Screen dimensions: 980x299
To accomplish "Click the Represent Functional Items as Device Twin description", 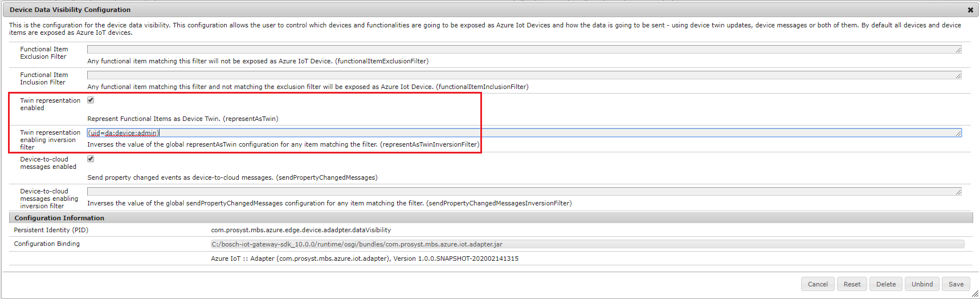I will tap(183, 119).
